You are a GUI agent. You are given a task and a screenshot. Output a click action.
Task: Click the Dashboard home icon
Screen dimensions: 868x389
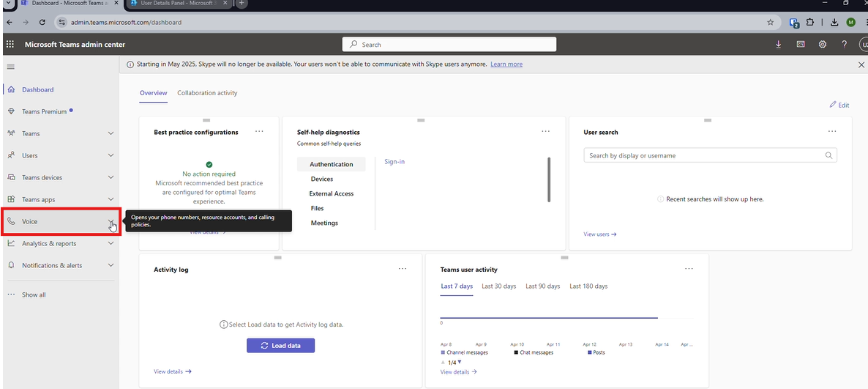(x=11, y=89)
